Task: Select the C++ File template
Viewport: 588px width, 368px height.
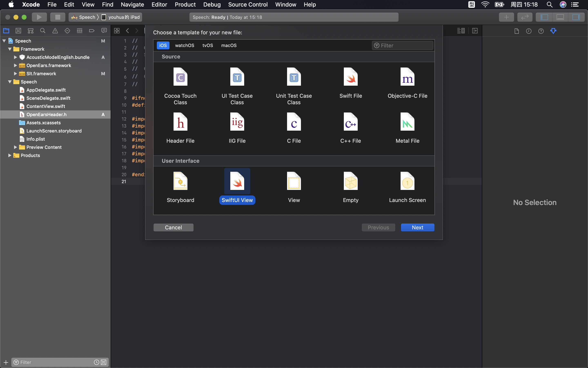Action: 351,128
